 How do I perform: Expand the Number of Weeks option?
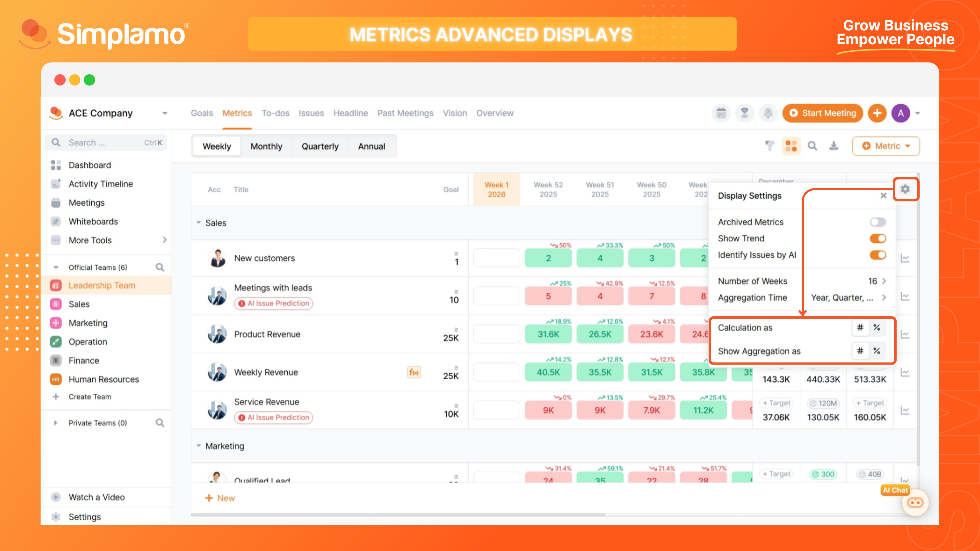[883, 281]
